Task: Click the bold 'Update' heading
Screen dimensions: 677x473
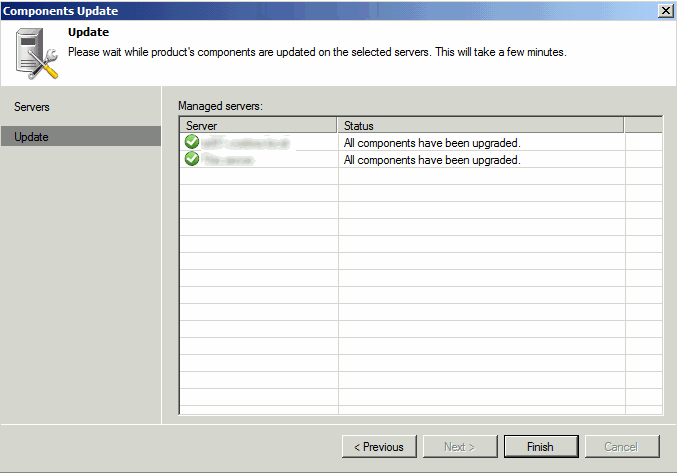Action: pos(89,32)
